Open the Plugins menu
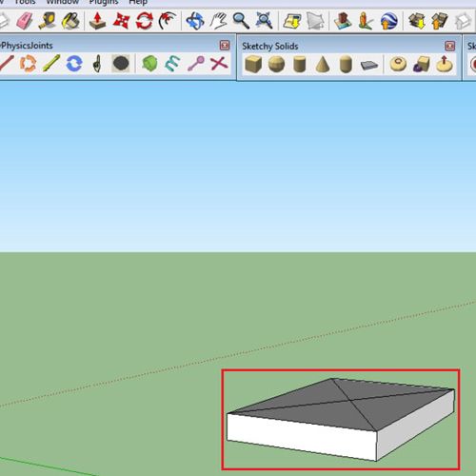This screenshot has height=476, width=476. click(x=104, y=3)
